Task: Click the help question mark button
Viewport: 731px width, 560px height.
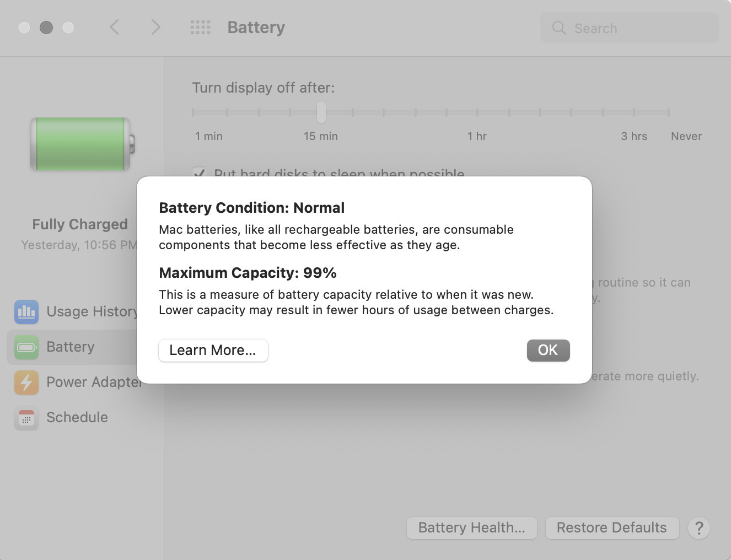Action: [699, 528]
